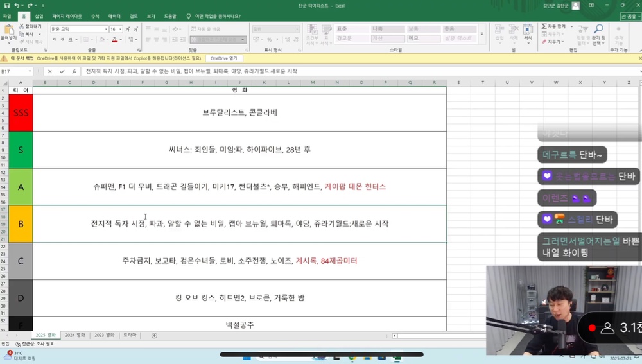Image resolution: width=642 pixels, height=364 pixels.
Task: Expand the font size 16 dropdown
Action: coord(121,29)
